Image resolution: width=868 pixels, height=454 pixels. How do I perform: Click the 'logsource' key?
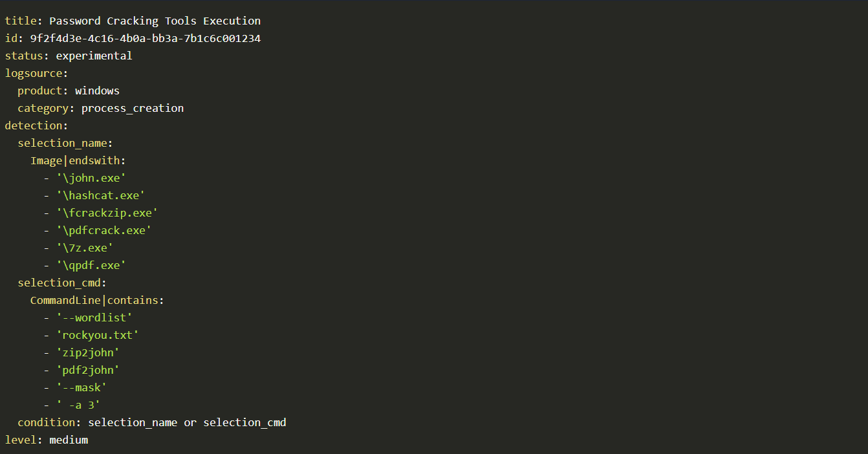[x=34, y=73]
